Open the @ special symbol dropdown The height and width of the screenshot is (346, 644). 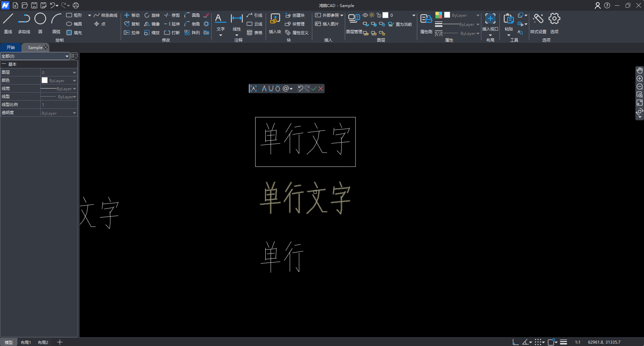pos(287,89)
